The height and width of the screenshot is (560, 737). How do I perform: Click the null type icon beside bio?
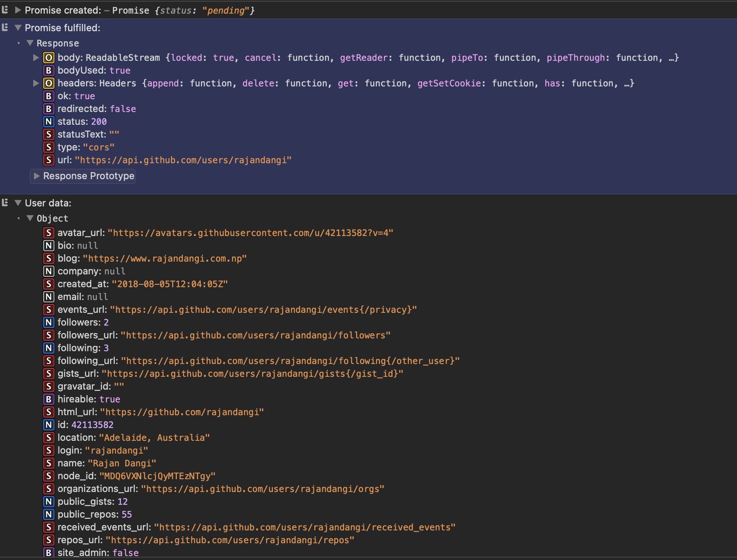(48, 246)
